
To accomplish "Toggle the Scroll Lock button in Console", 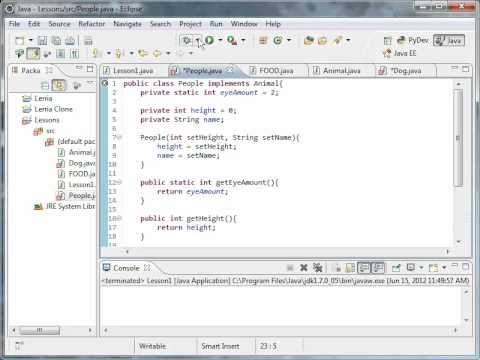I will pos(350,267).
